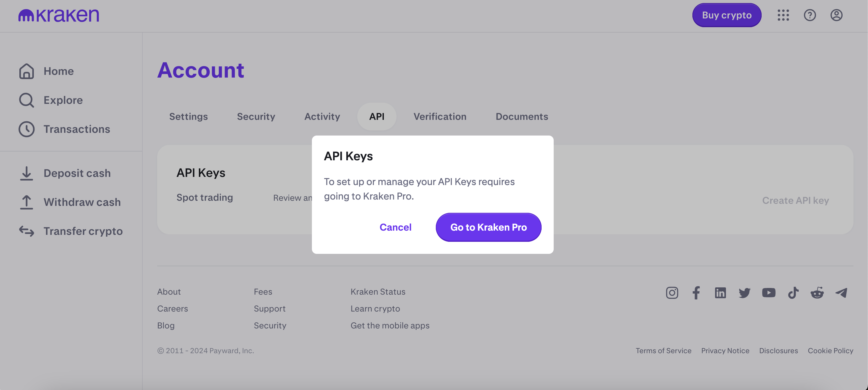
Task: Open the Blog footer link
Action: pos(166,325)
